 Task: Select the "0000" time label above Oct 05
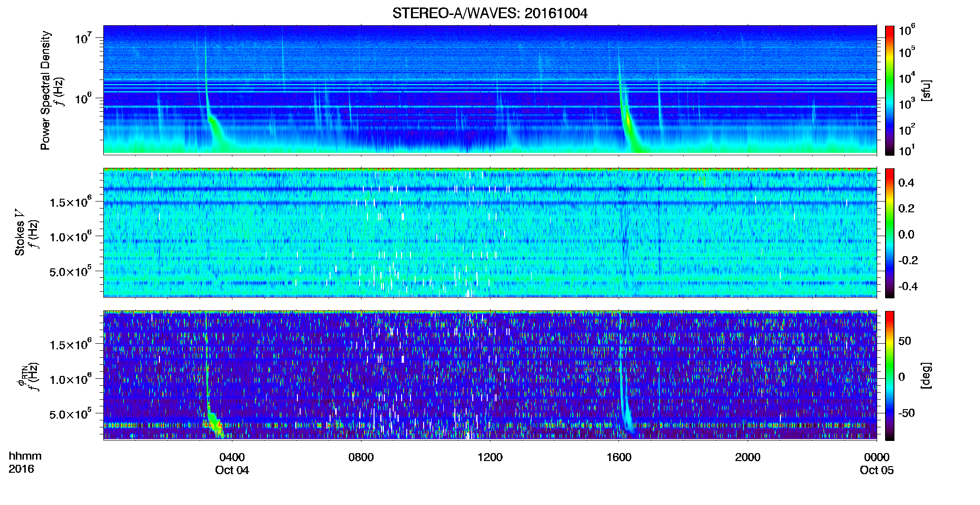[x=877, y=457]
